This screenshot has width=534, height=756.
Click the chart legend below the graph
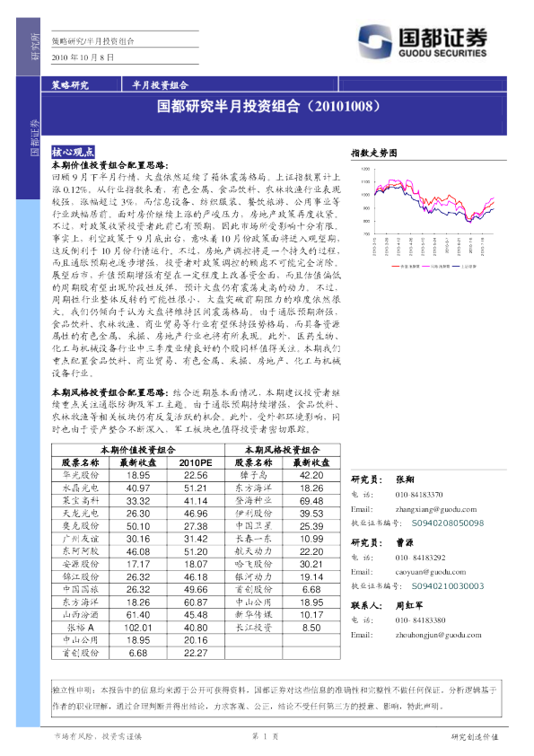coord(434,266)
